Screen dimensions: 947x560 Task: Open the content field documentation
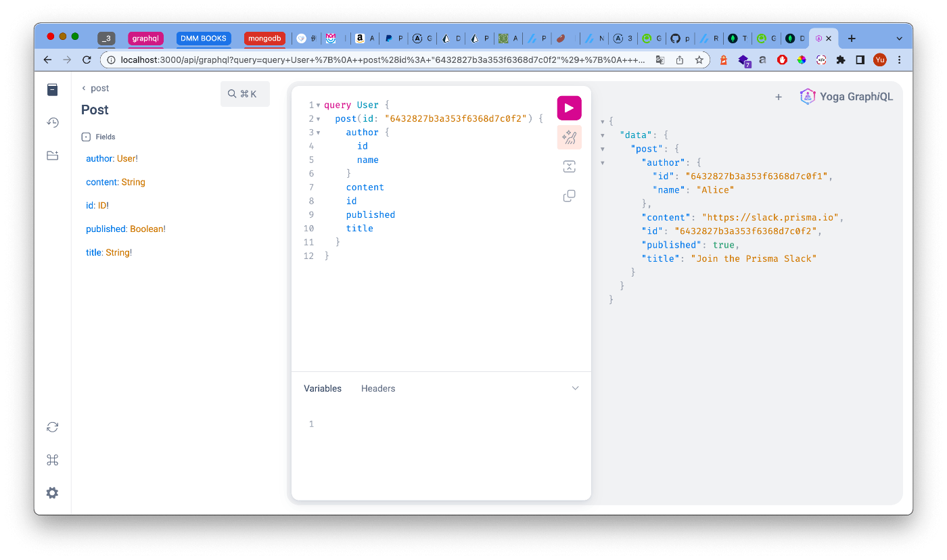101,182
